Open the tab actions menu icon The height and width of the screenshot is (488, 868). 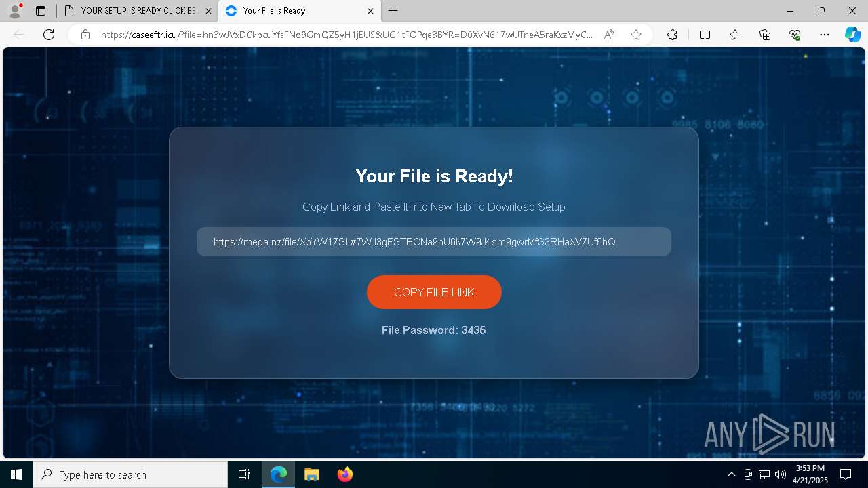pyautogui.click(x=41, y=11)
